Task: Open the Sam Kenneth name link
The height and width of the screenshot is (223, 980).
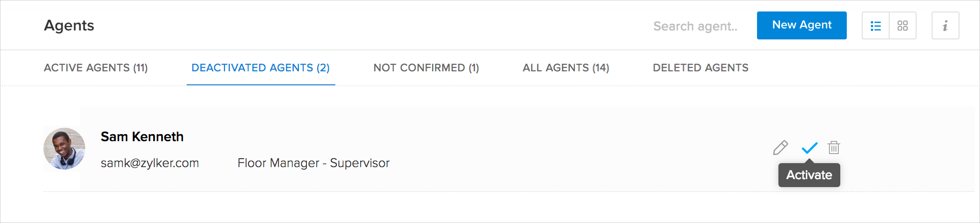Action: [142, 137]
